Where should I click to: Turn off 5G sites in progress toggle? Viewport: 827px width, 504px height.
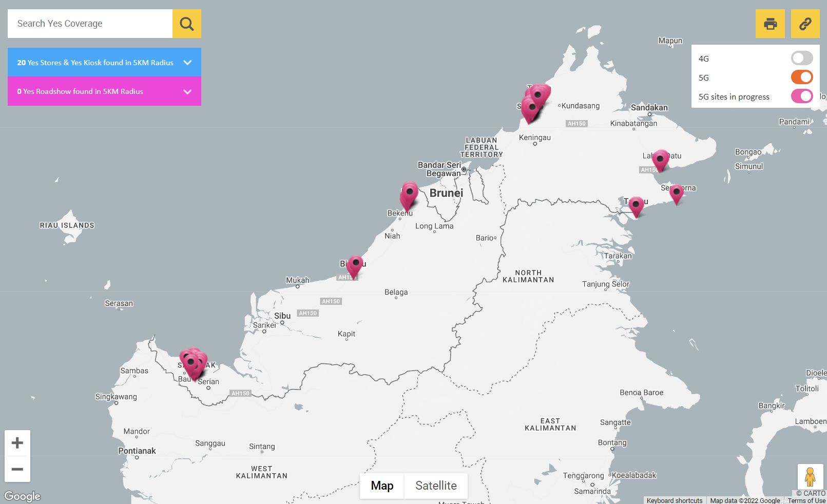point(801,96)
